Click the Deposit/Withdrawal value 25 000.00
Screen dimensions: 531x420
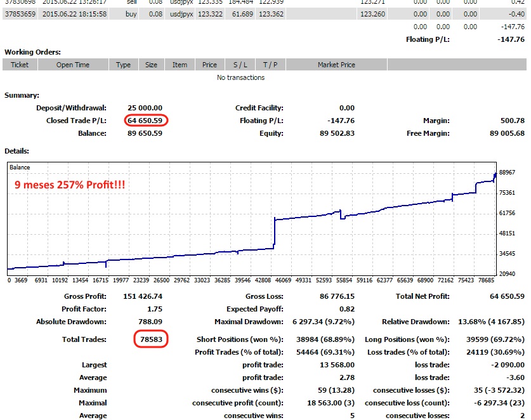(x=145, y=108)
